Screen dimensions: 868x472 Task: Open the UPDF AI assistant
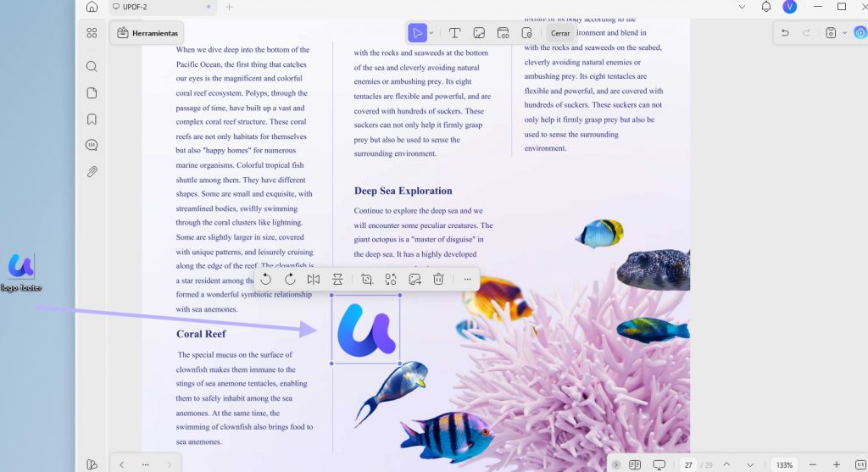860,33
